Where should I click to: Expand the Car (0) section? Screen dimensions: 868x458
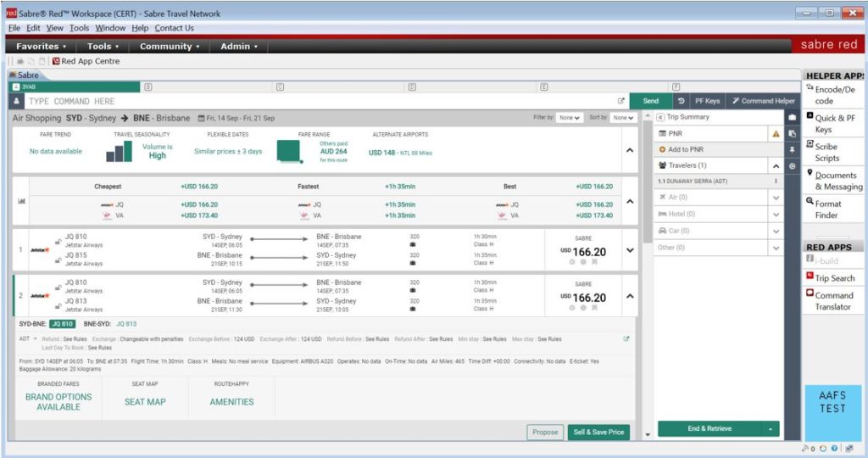click(776, 231)
